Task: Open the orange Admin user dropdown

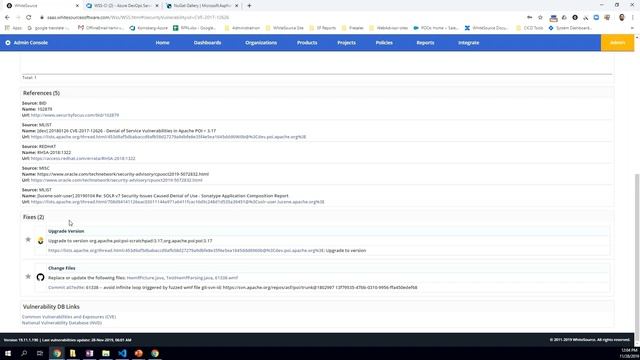Action: (x=617, y=43)
